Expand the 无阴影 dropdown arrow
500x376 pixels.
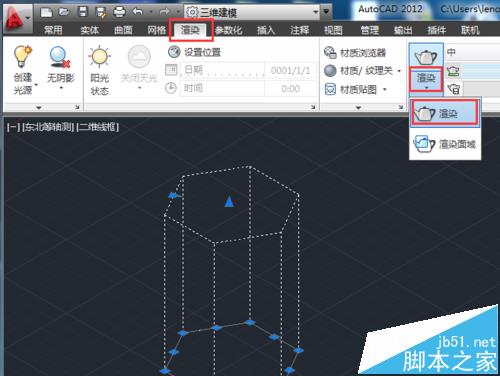pos(61,88)
